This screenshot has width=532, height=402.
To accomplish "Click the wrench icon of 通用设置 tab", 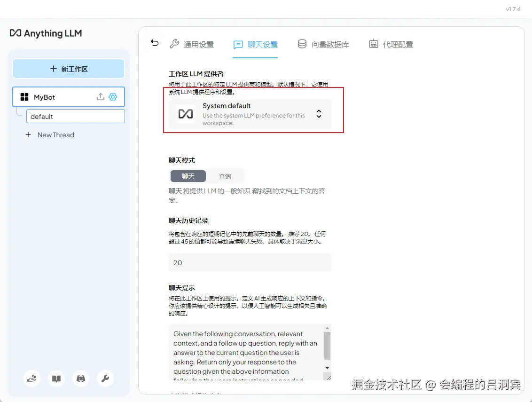I will coord(174,44).
